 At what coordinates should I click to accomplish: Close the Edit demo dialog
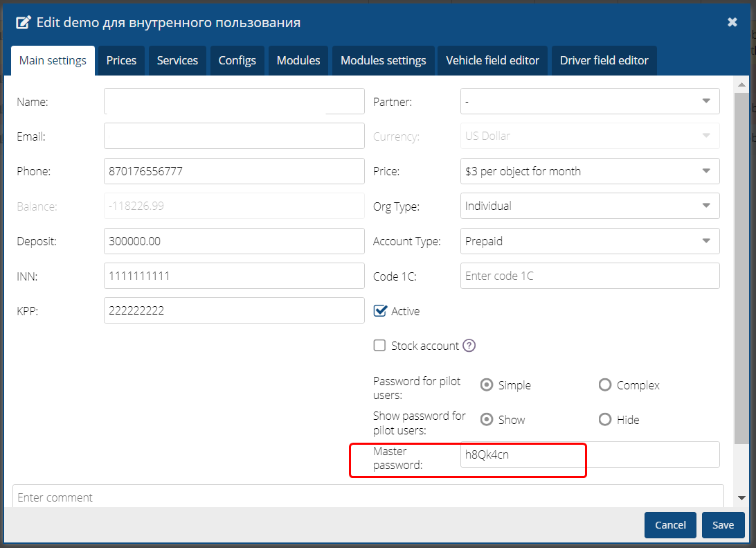732,22
